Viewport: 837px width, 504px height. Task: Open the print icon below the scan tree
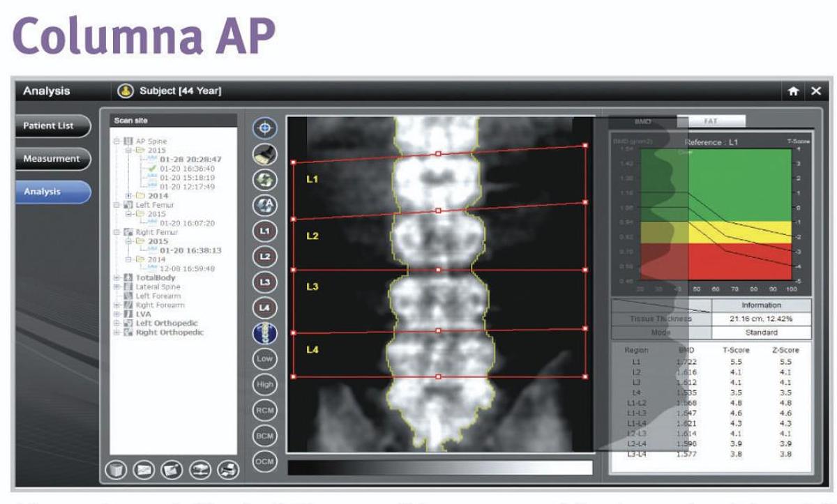[x=227, y=468]
